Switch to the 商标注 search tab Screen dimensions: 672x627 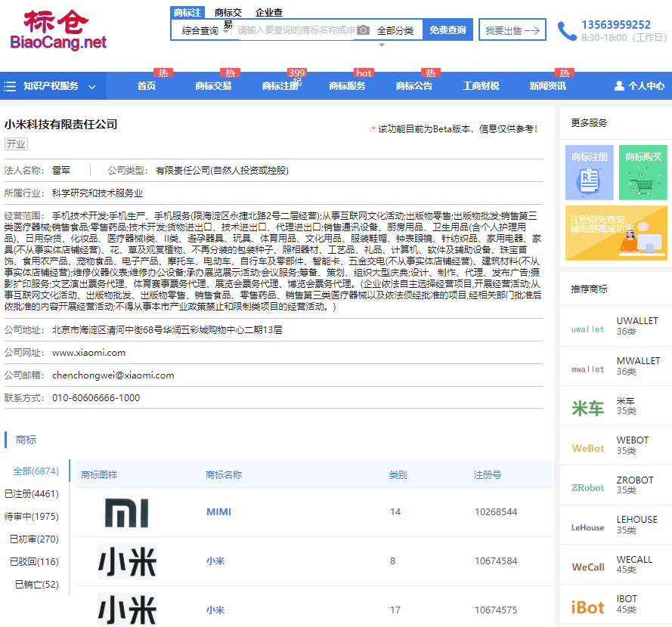(x=187, y=12)
